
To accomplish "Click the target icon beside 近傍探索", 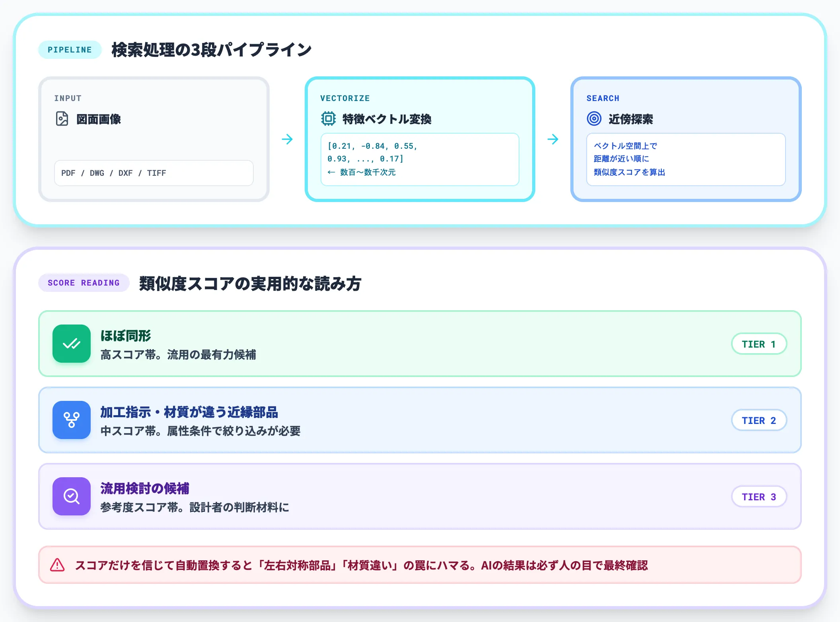I will tap(594, 119).
